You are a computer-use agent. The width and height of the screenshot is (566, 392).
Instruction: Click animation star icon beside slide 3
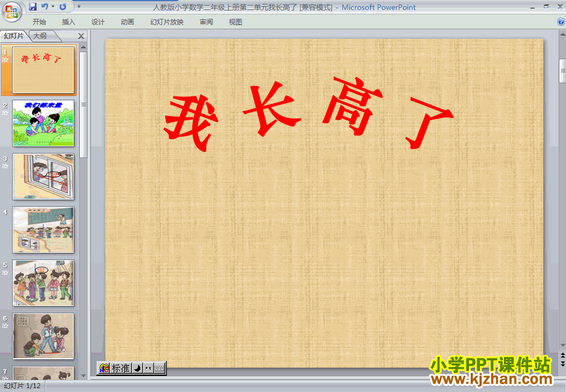pyautogui.click(x=5, y=166)
